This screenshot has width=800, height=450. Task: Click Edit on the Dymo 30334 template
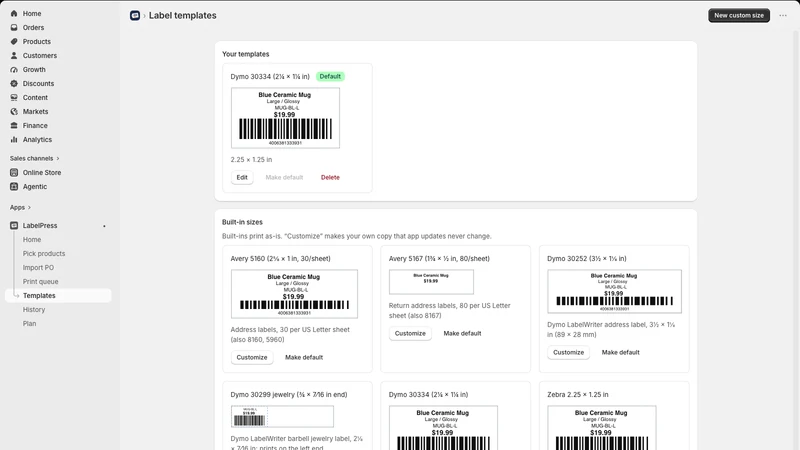[242, 178]
